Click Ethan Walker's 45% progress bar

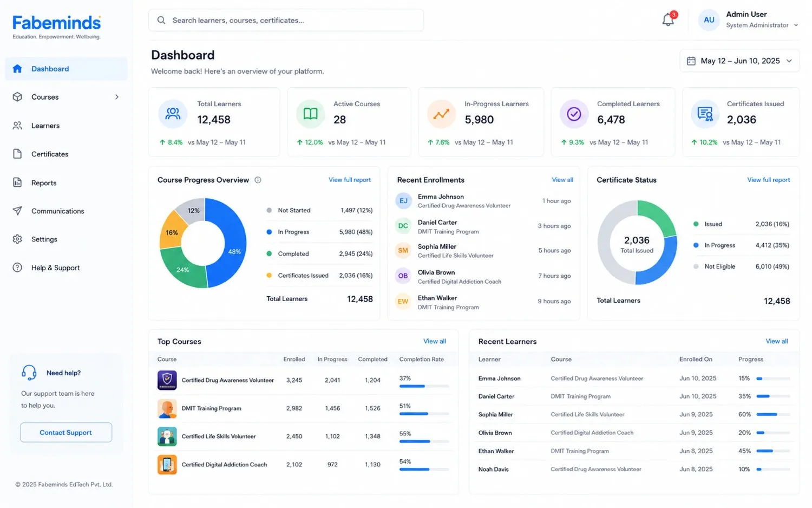coord(773,451)
